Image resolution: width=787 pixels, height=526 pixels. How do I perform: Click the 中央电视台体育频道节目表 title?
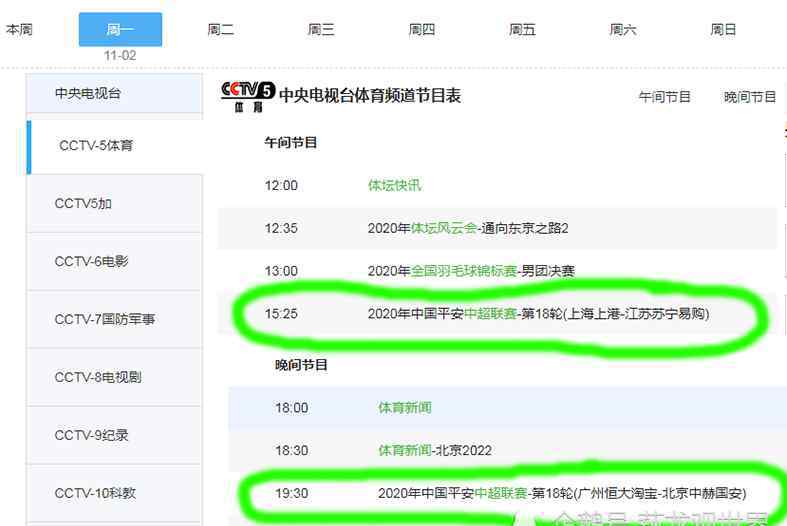coord(370,95)
